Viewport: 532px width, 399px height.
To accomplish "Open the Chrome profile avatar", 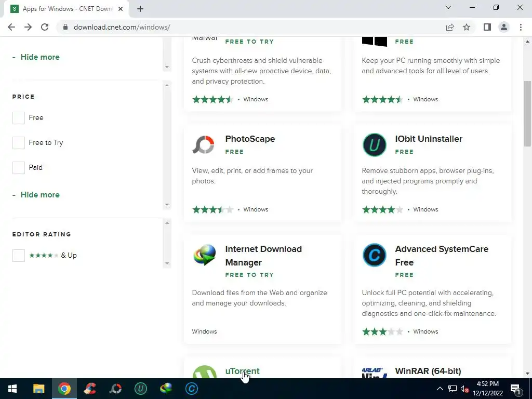I will pos(504,27).
